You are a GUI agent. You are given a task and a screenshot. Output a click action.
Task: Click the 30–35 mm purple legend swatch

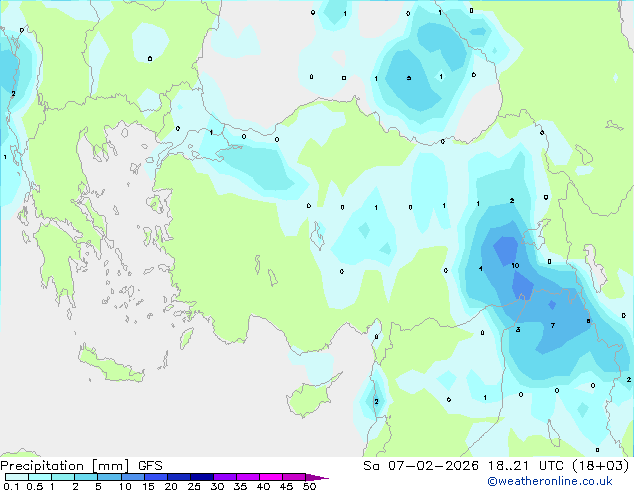(x=225, y=477)
